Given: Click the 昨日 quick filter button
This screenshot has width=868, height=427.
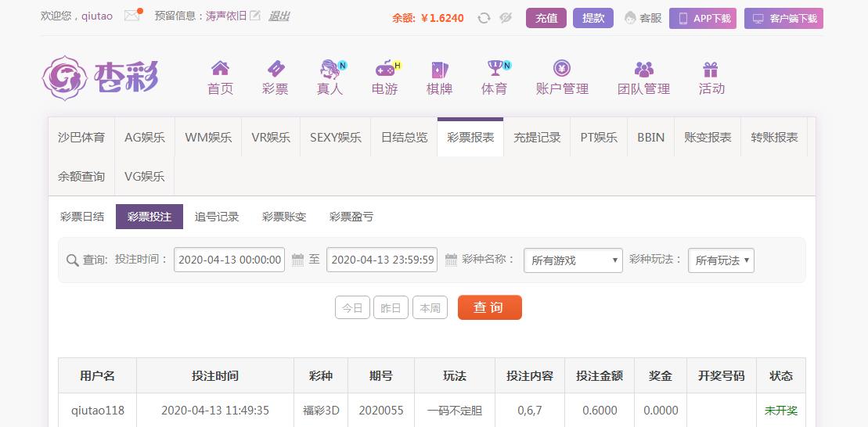Looking at the screenshot, I should point(391,307).
